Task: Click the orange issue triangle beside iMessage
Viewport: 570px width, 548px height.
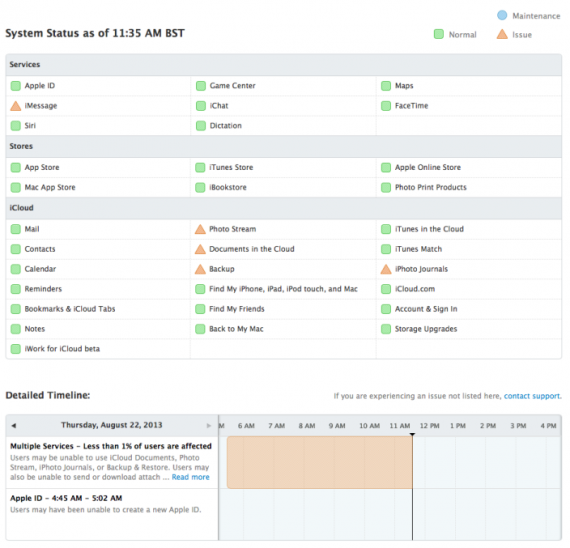Action: point(16,106)
